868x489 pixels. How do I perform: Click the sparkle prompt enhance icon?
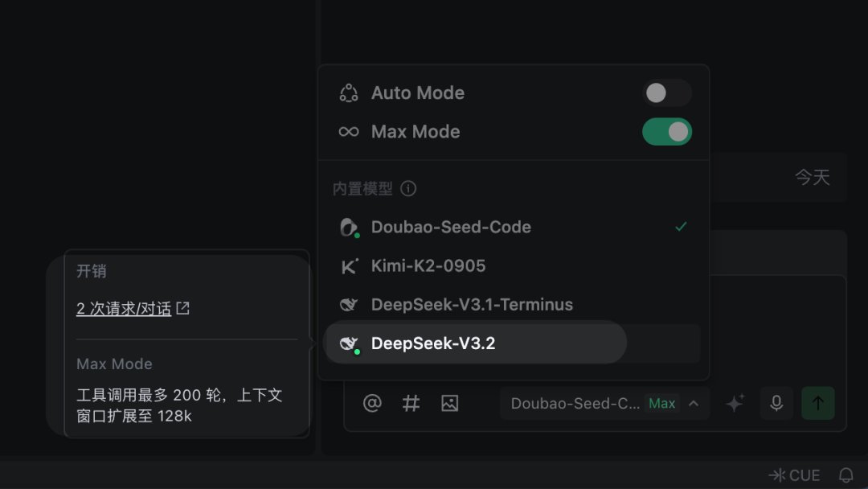tap(735, 403)
